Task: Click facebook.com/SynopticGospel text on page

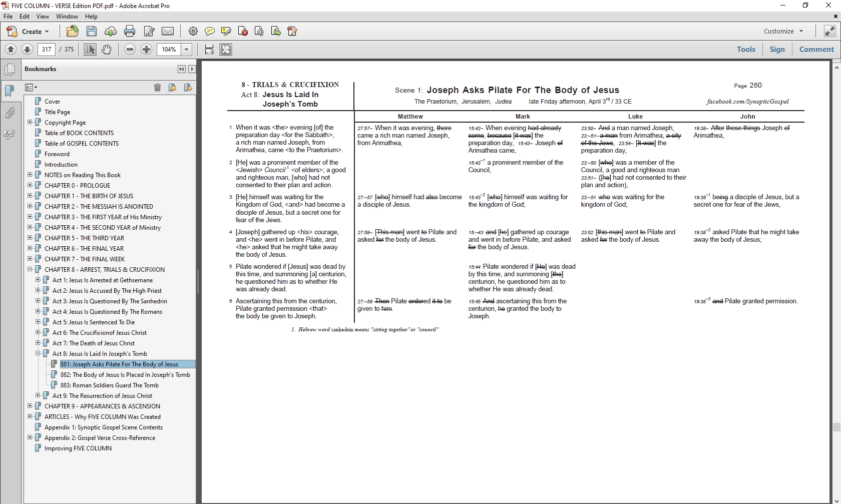Action: [x=747, y=102]
